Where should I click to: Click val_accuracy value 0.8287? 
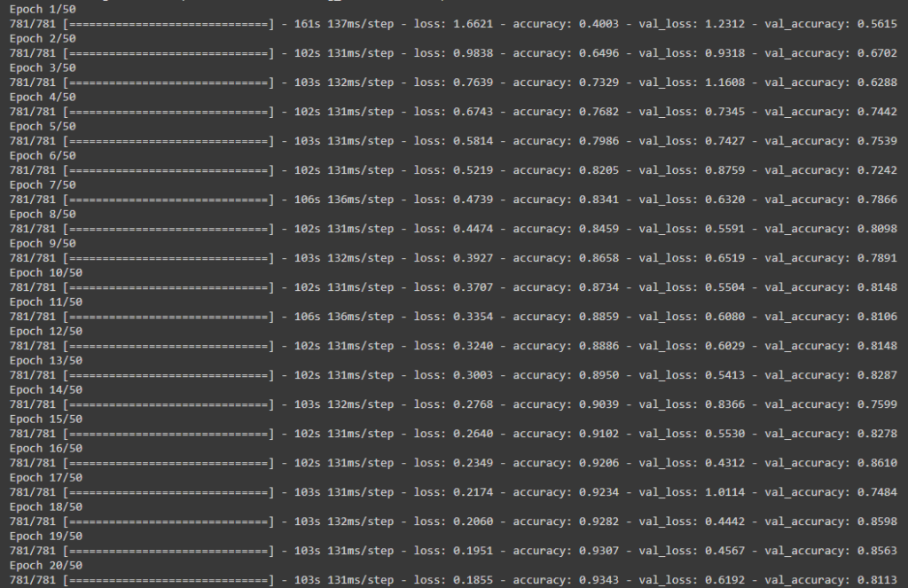click(877, 375)
